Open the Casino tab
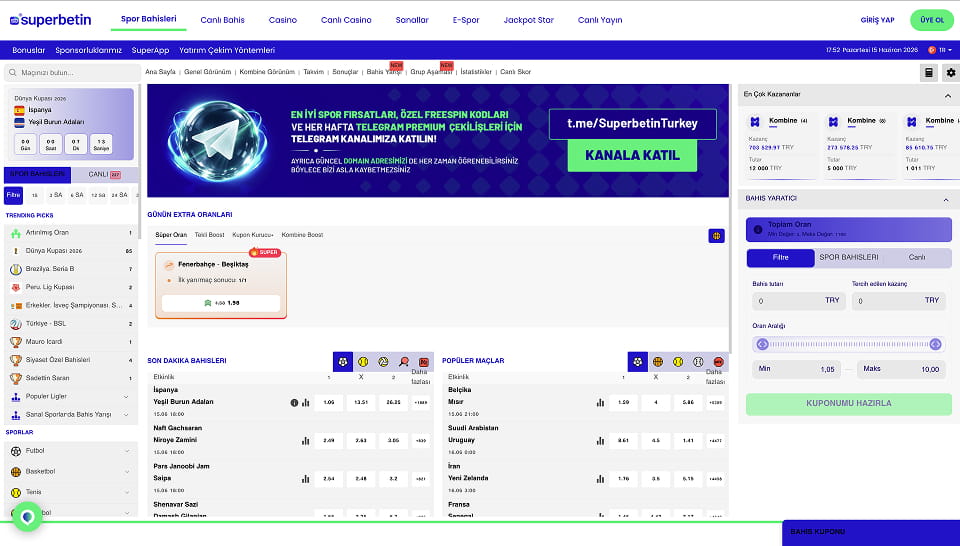 (x=283, y=20)
